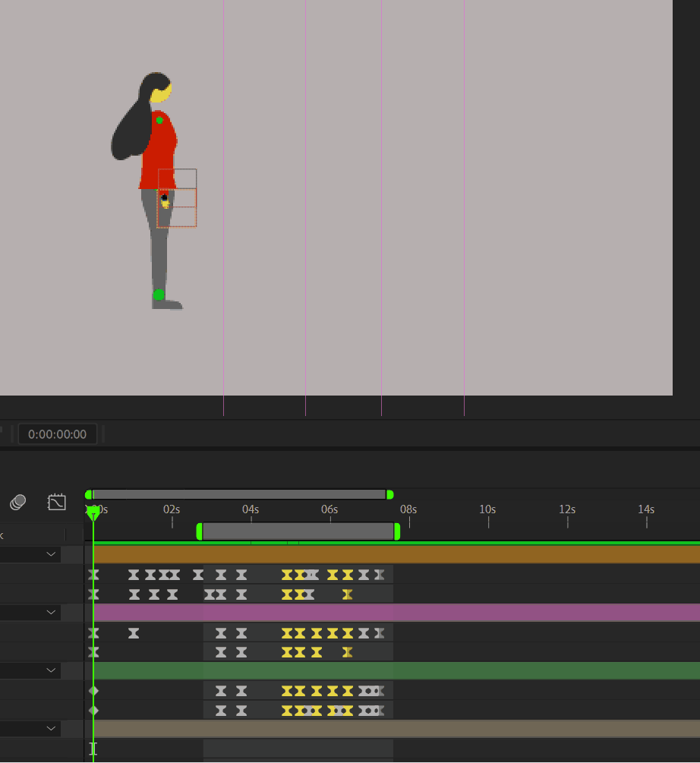The height and width of the screenshot is (763, 700).
Task: Click the work area start handle
Action: point(199,531)
